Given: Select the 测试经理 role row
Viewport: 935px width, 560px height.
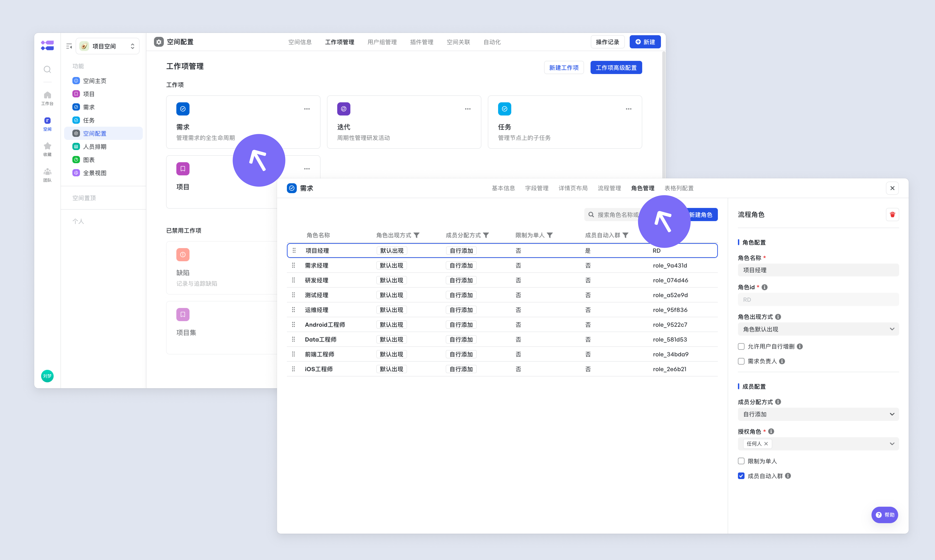Looking at the screenshot, I should [502, 295].
